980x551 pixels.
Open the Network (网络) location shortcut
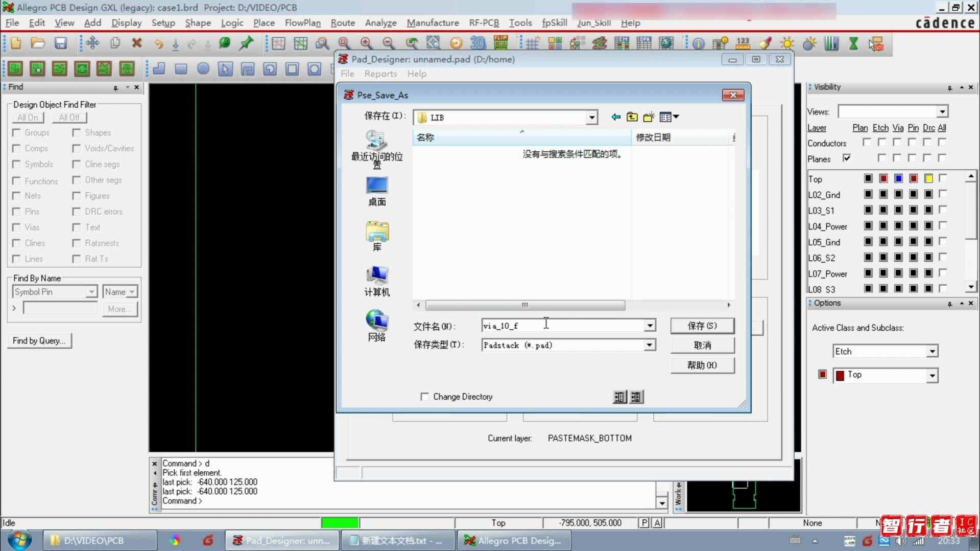(x=377, y=326)
